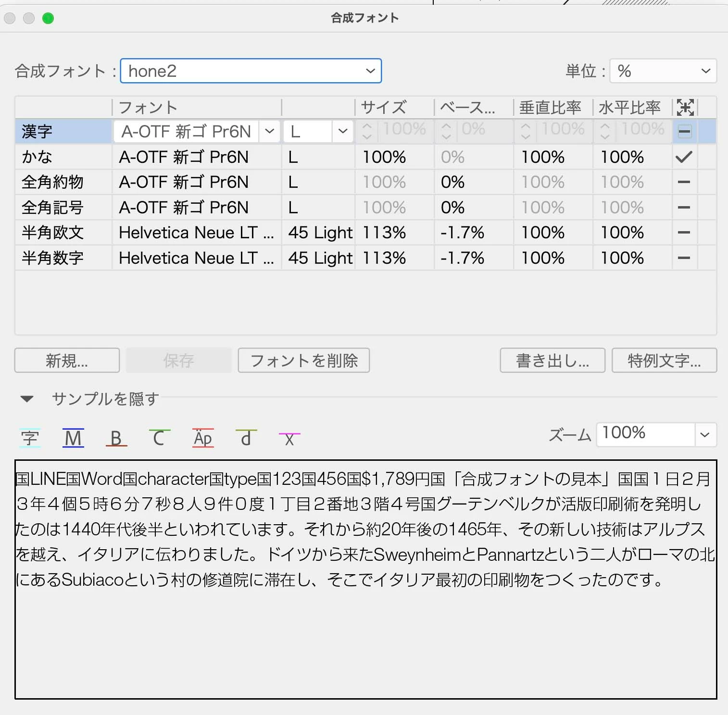
Task: Click the 特例文字... button
Action: 664,360
